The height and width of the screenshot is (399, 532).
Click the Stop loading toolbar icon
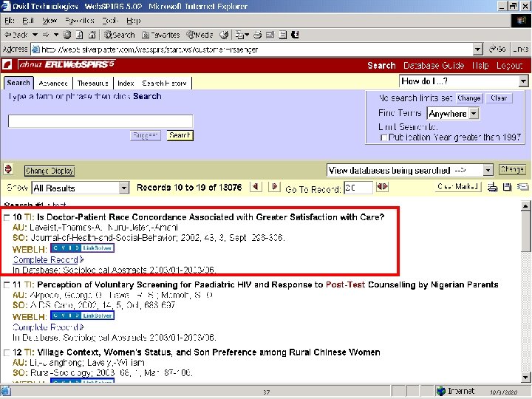tap(67, 35)
